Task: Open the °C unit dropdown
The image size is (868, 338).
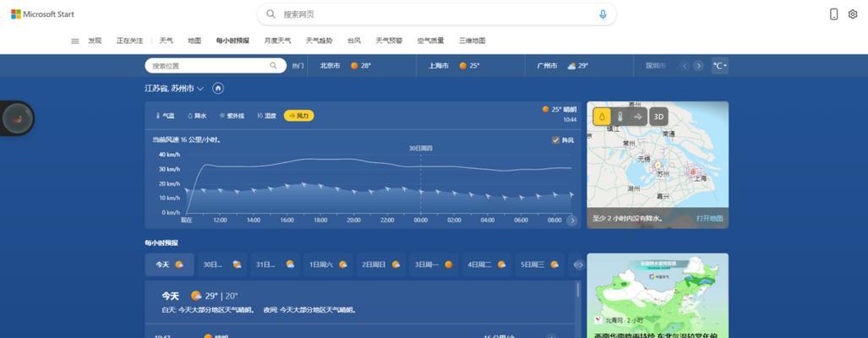Action: [x=719, y=66]
